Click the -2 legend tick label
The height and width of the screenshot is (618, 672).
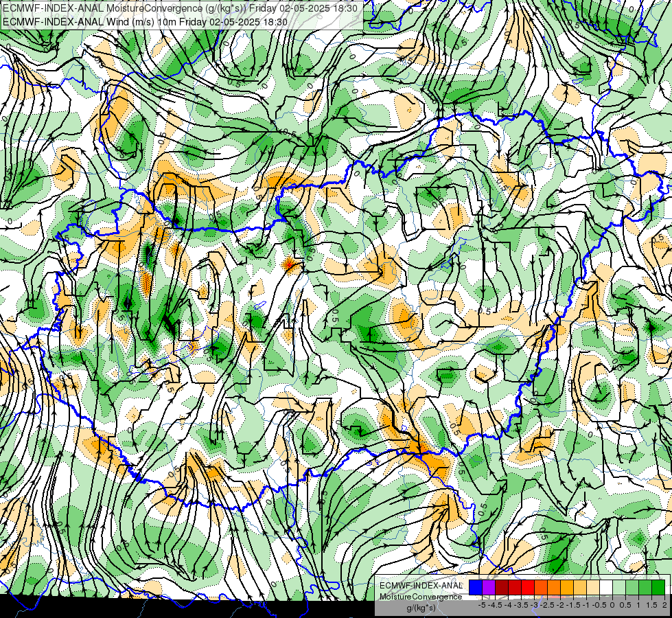(561, 605)
